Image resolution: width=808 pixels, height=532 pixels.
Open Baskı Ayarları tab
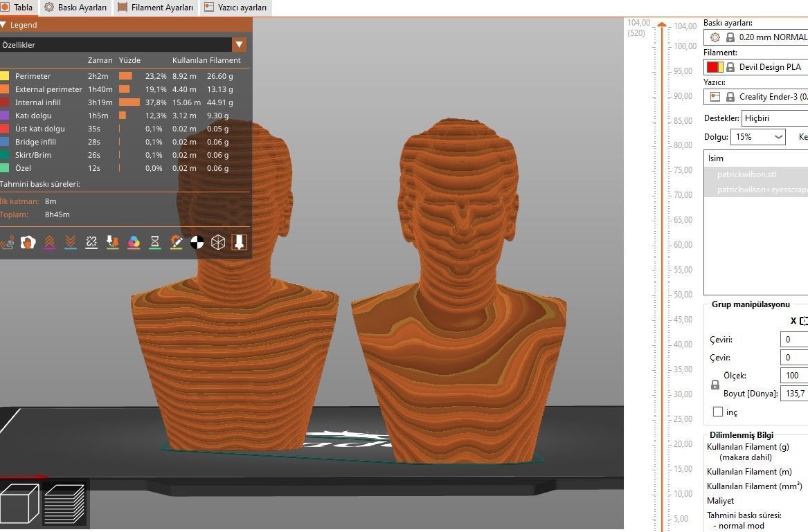(x=75, y=7)
